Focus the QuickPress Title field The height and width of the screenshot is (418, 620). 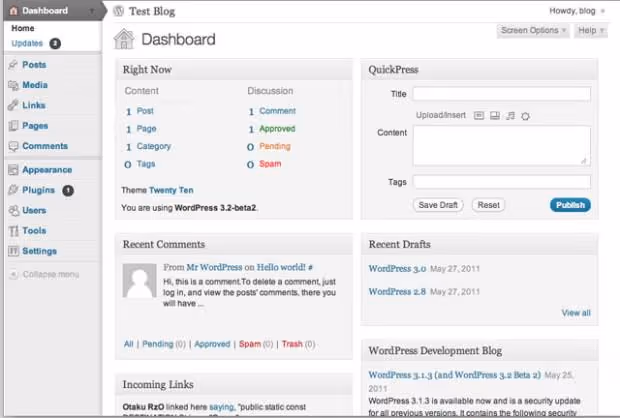pos(502,94)
